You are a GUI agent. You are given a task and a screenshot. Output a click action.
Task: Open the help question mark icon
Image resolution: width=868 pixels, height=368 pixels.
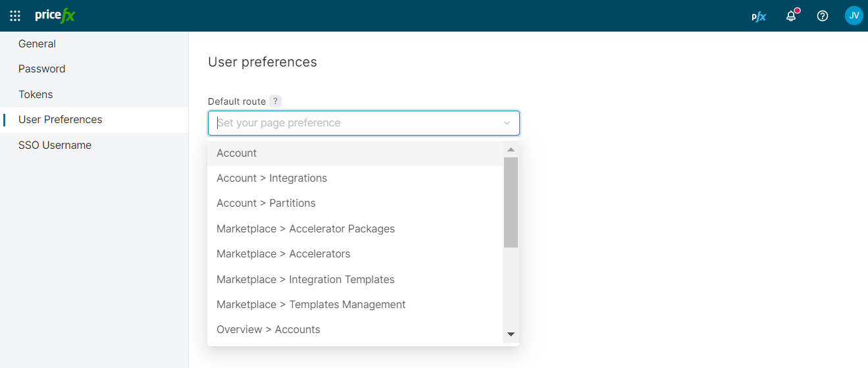(x=823, y=16)
